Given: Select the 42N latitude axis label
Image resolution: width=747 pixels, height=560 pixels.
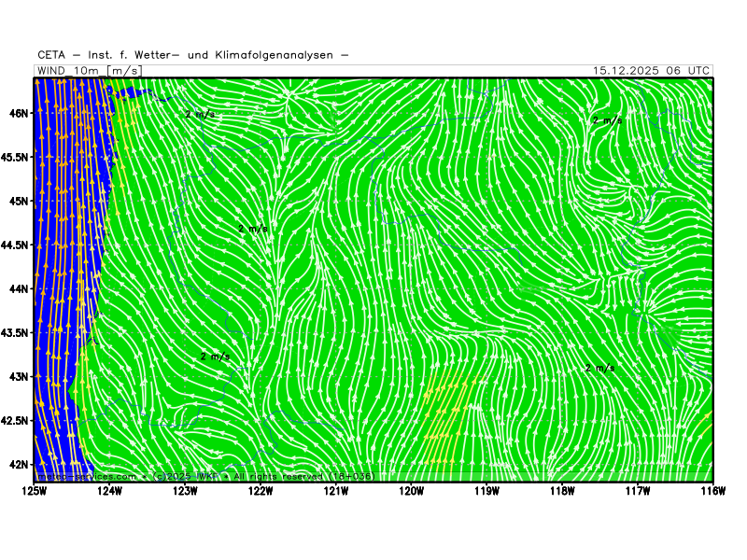Looking at the screenshot, I should (x=18, y=464).
